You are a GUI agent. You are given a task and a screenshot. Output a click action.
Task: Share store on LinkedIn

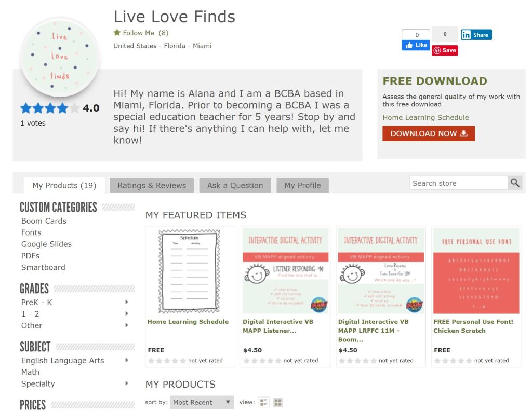click(x=476, y=35)
